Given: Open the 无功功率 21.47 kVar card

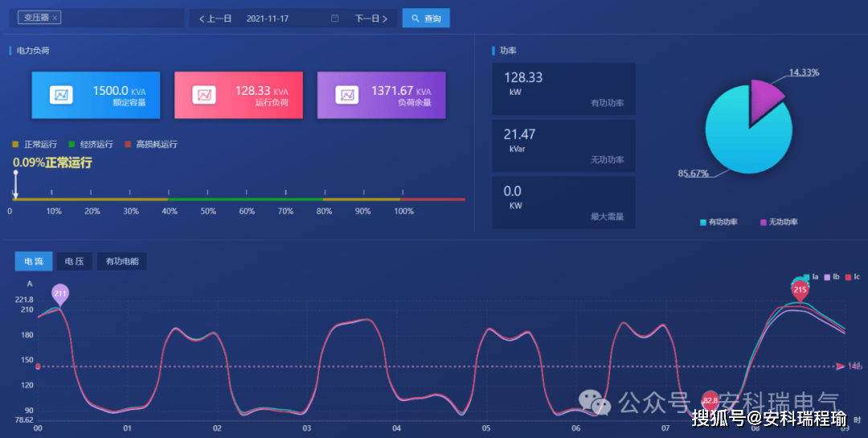Looking at the screenshot, I should click(563, 146).
